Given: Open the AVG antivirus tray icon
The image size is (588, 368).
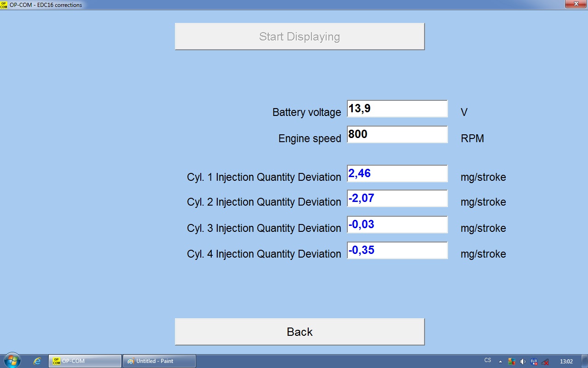Looking at the screenshot, I should click(x=511, y=362).
